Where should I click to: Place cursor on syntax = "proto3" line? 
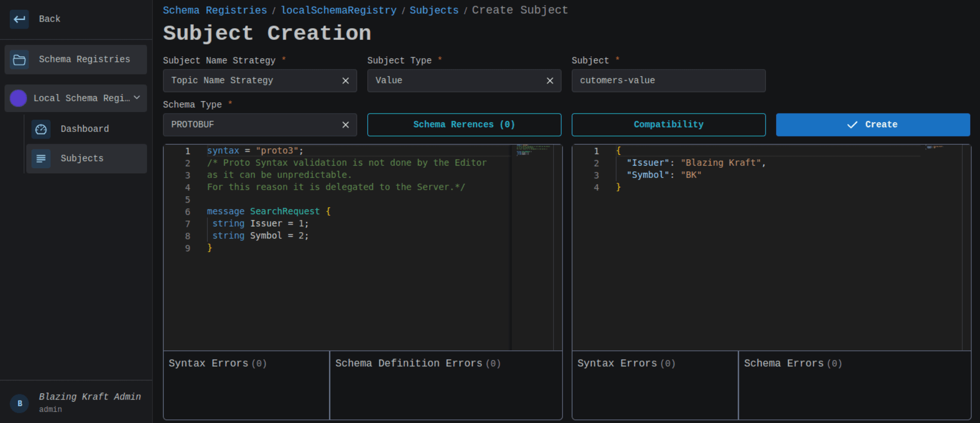tap(255, 151)
